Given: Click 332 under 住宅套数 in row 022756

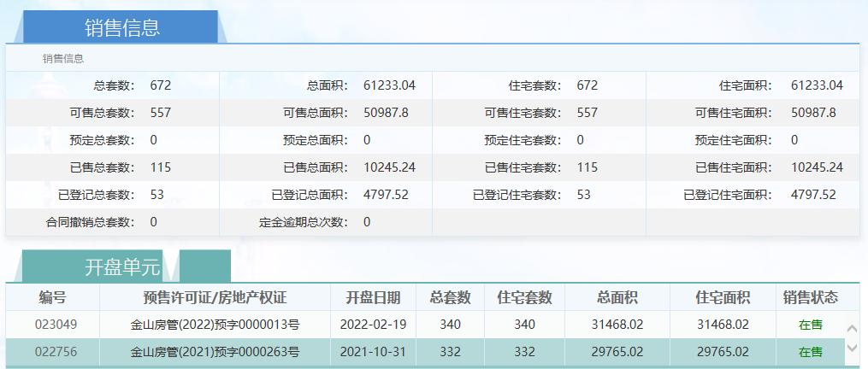Looking at the screenshot, I should 525,352.
